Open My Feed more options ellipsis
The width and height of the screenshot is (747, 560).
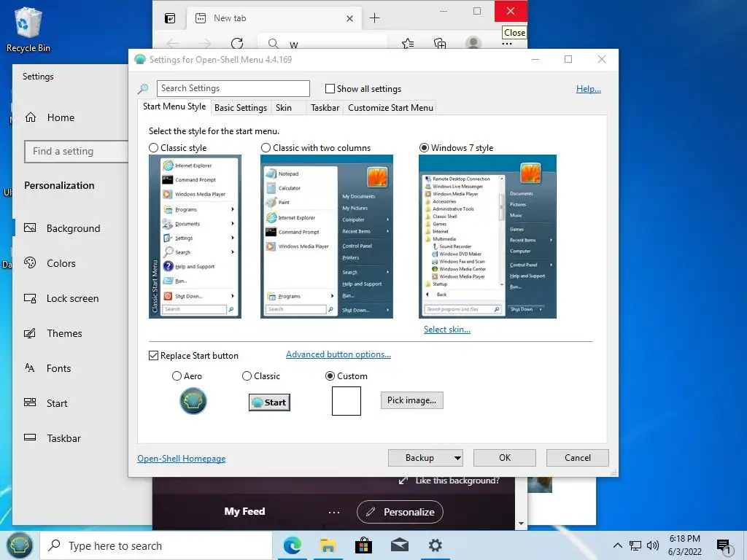(334, 513)
